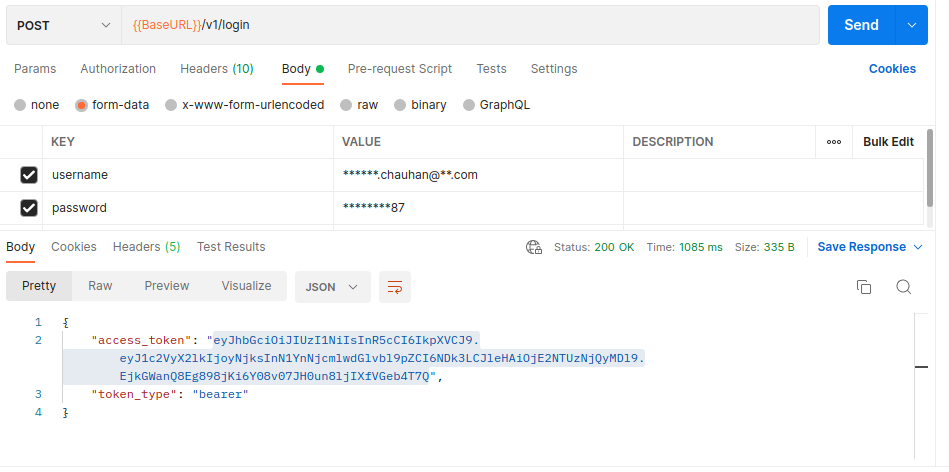Viewport: 949px width, 472px height.
Task: Open the response Headers (5) tab
Action: point(146,247)
